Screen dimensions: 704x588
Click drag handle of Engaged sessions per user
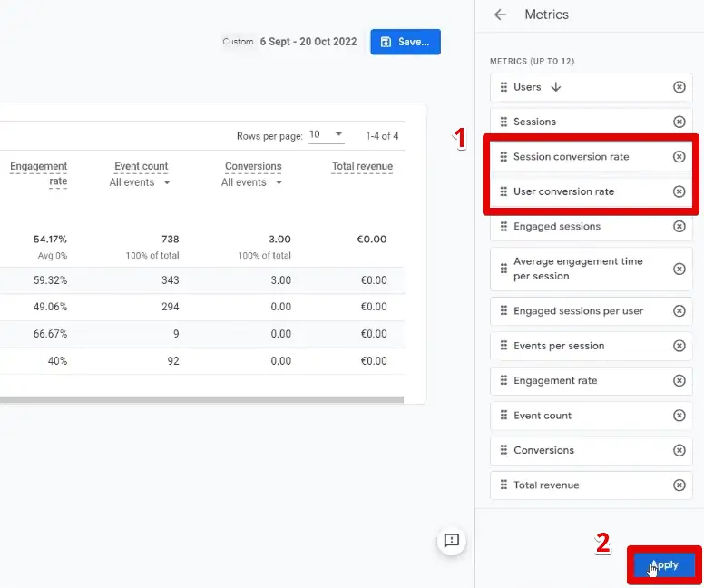click(x=504, y=311)
